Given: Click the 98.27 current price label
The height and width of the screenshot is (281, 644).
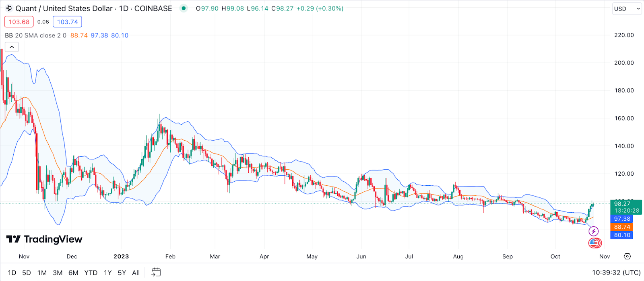Looking at the screenshot, I should click(x=622, y=204).
